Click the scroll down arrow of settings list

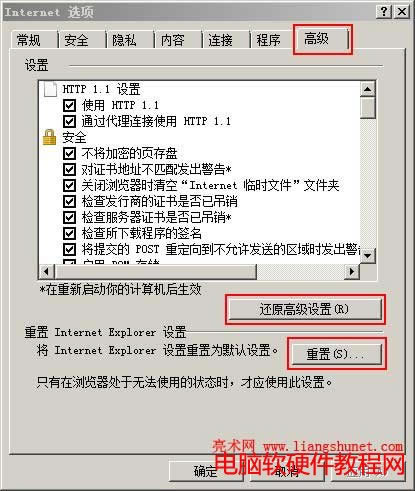[x=368, y=256]
